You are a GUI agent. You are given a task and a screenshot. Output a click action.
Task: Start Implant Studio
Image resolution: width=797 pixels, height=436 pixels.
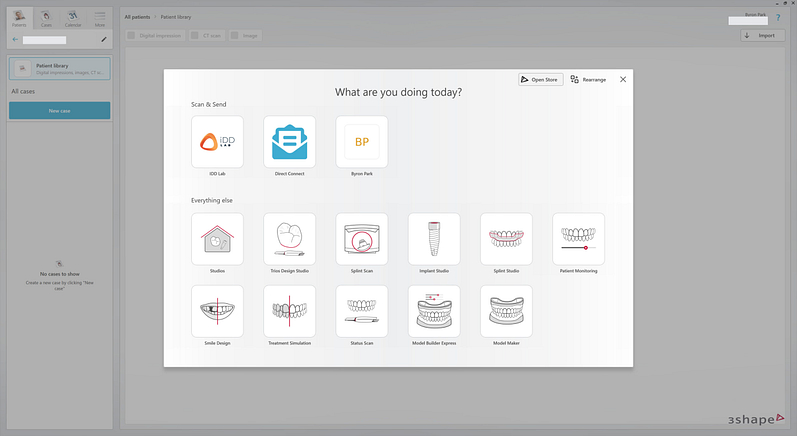pyautogui.click(x=434, y=239)
